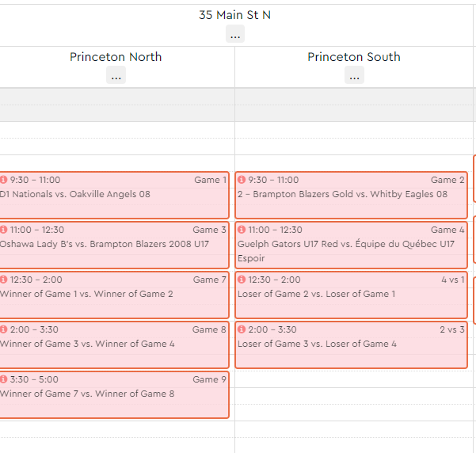This screenshot has height=453, width=476.
Task: Click the info icon on Game 7
Action: coord(4,280)
